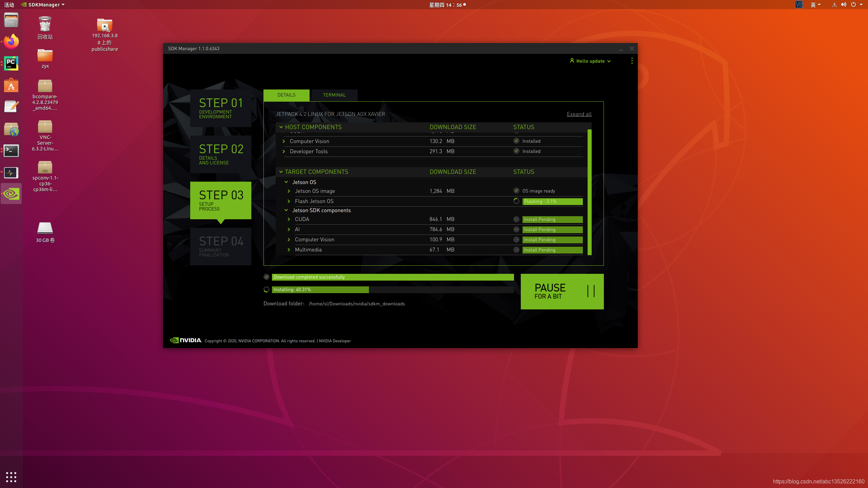Open Files manager in the dock
Screen dimensions: 868x488
[11, 20]
